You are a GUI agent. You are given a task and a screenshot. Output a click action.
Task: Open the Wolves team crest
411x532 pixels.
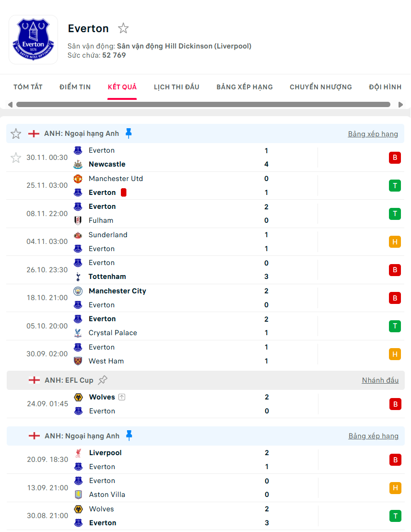tap(78, 397)
